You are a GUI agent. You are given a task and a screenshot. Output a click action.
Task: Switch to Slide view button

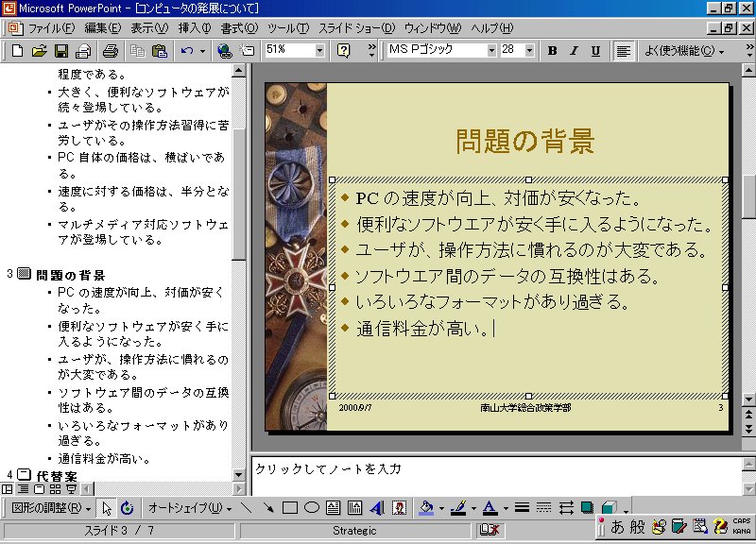click(x=40, y=489)
